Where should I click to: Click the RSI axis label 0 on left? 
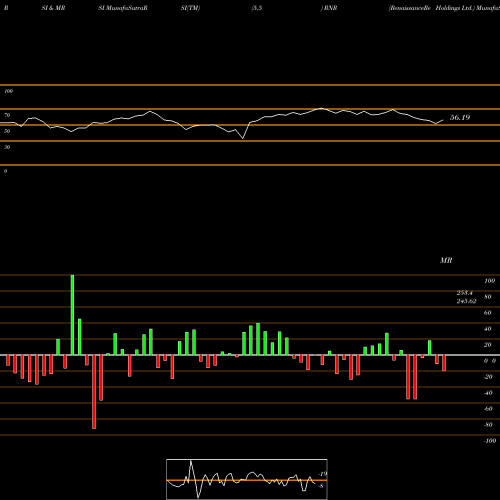click(x=5, y=171)
